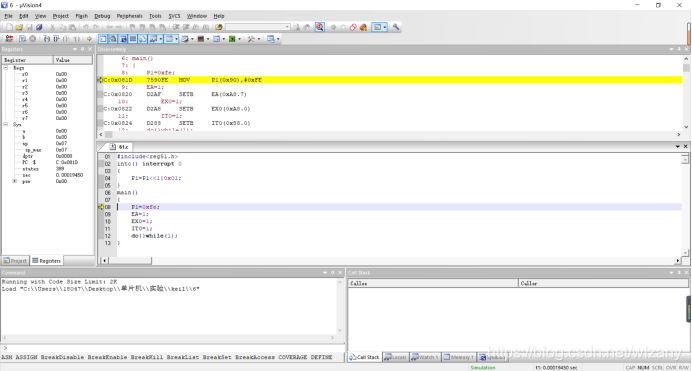Collapse the Regs tree node

(6, 68)
